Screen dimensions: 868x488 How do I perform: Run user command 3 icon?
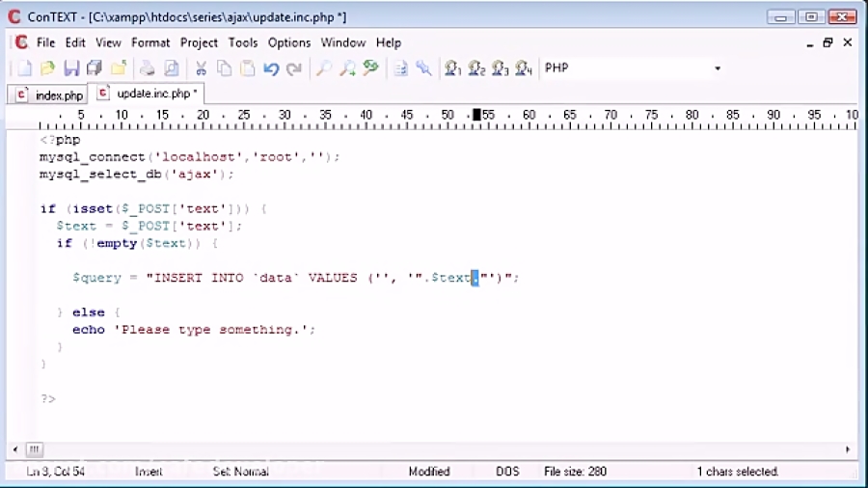pos(500,68)
